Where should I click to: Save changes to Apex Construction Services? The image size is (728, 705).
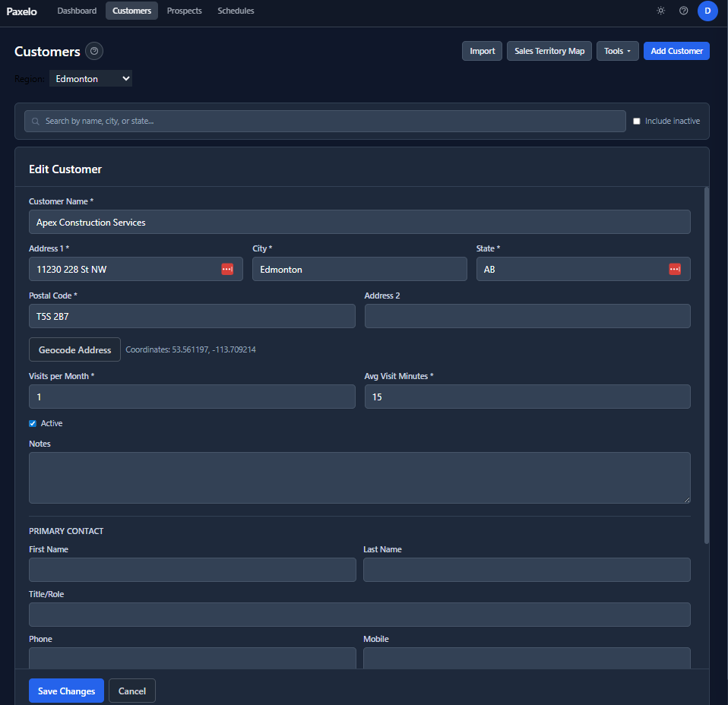coord(66,691)
